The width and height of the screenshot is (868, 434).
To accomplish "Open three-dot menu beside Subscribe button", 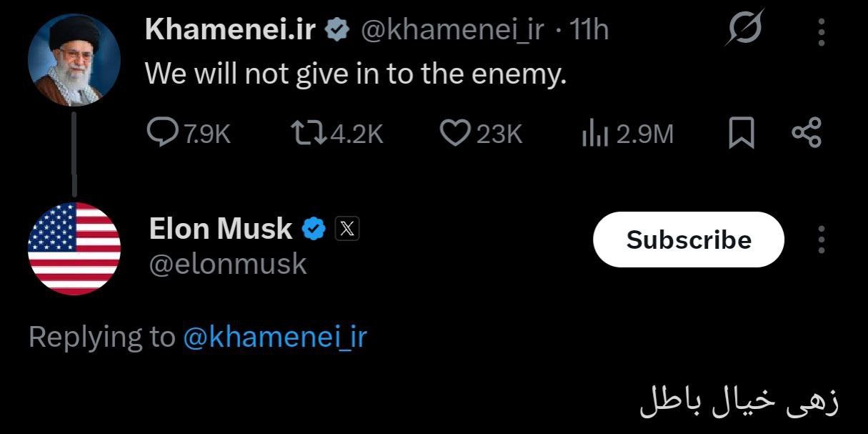I will 822,240.
